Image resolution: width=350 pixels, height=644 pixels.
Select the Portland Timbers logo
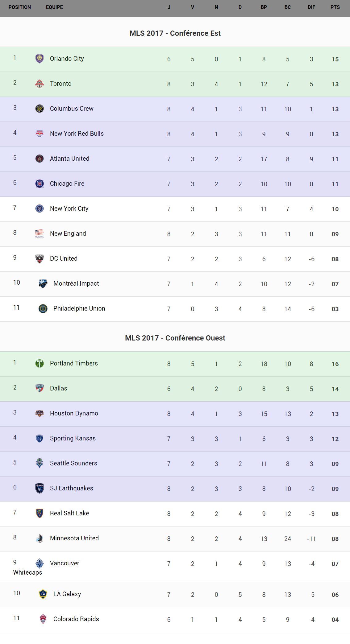point(40,363)
